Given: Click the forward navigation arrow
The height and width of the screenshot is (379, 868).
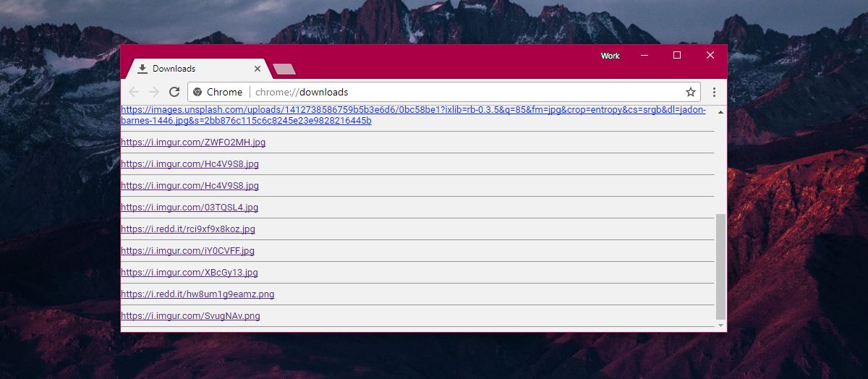Looking at the screenshot, I should (x=153, y=92).
